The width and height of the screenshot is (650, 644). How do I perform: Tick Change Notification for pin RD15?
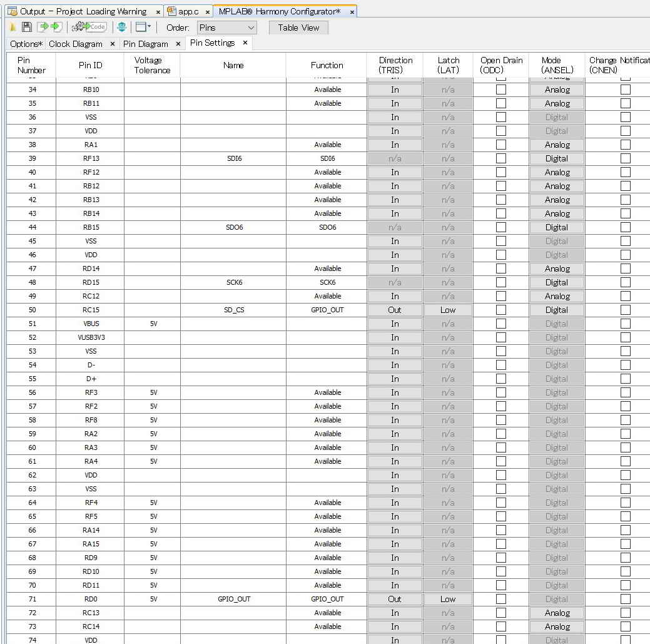pyautogui.click(x=626, y=282)
